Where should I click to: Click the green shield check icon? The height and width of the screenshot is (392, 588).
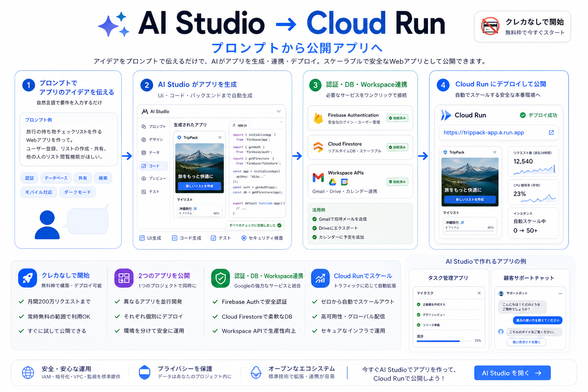click(220, 278)
